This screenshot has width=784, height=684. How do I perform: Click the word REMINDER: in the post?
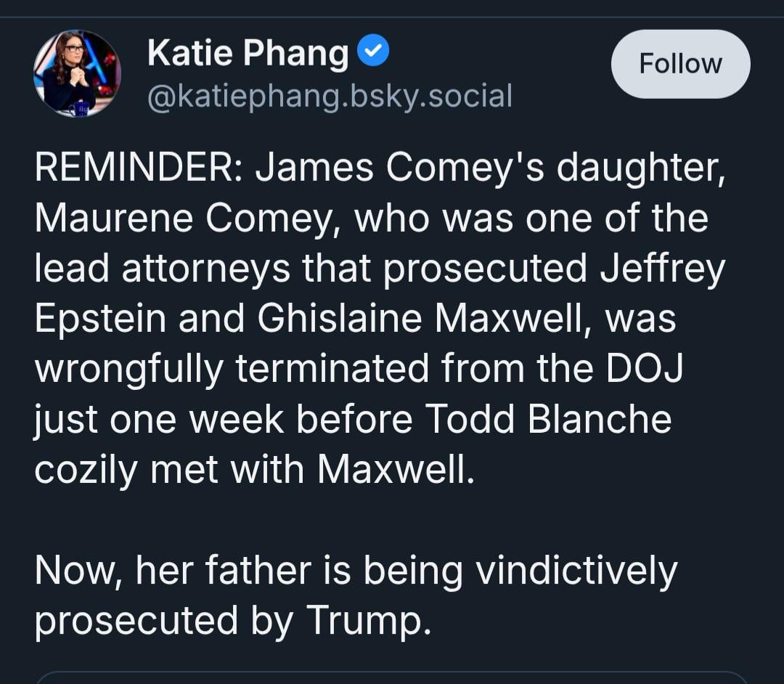coord(139,168)
